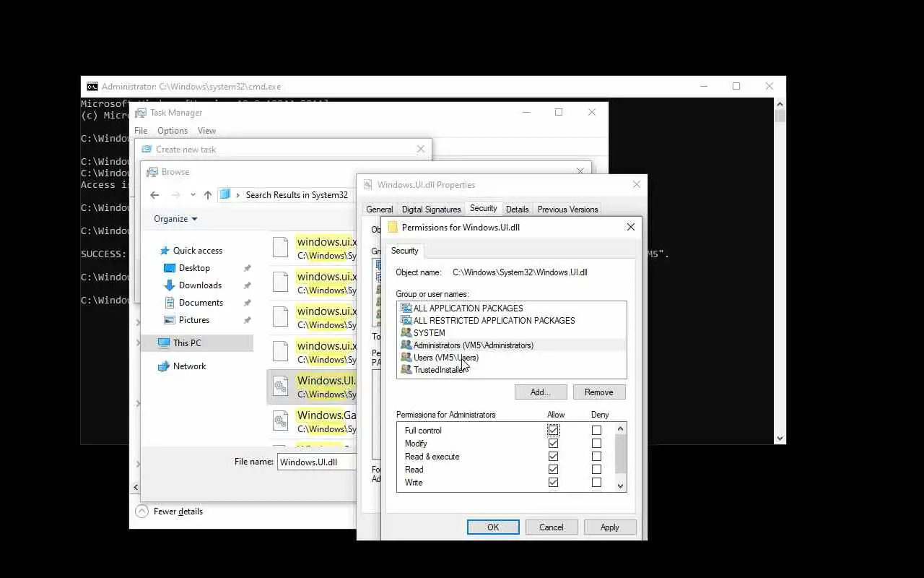Screen dimensions: 924x578
Task: Check Deny for Full control
Action: (x=596, y=431)
